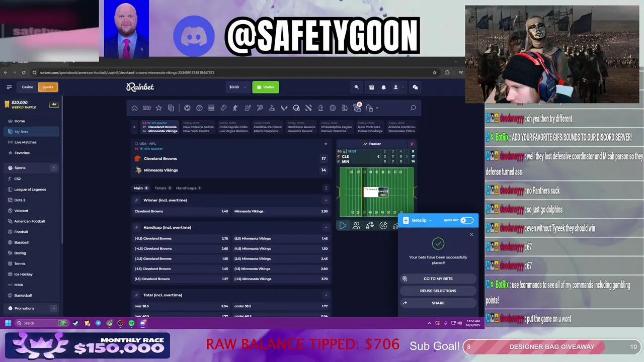Select the League of Legends L icon
Image resolution: width=644 pixels, height=362 pixels.
coord(345,108)
